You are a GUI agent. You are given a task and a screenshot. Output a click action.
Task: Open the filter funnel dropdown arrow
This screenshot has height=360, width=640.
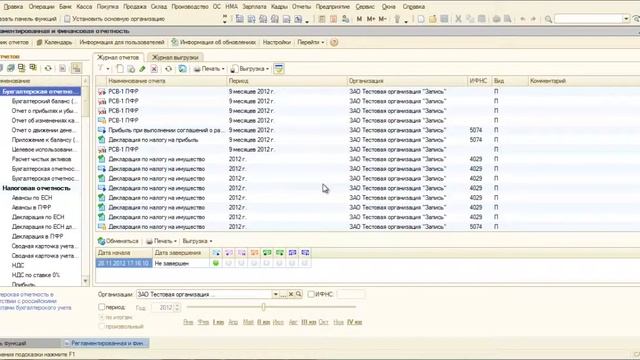click(108, 69)
